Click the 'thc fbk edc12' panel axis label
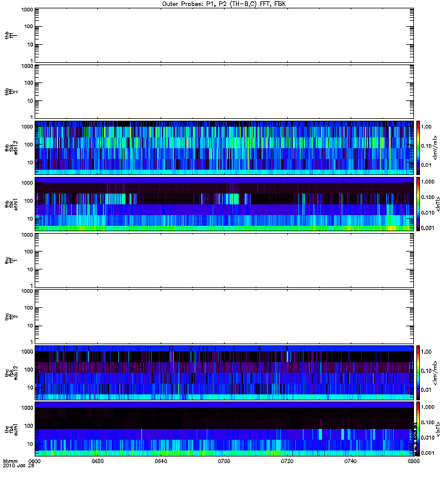Viewport: 448px width, 478px height. point(11,373)
